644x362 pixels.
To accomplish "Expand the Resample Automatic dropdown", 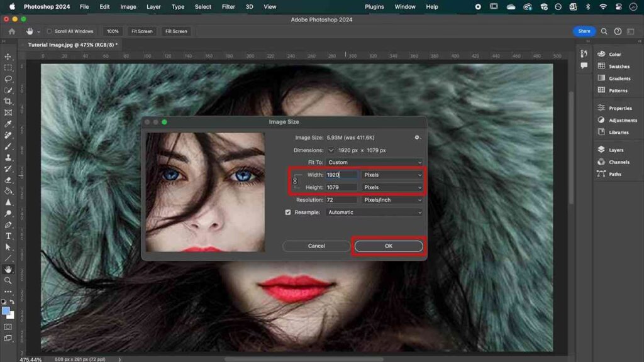I will click(x=374, y=212).
